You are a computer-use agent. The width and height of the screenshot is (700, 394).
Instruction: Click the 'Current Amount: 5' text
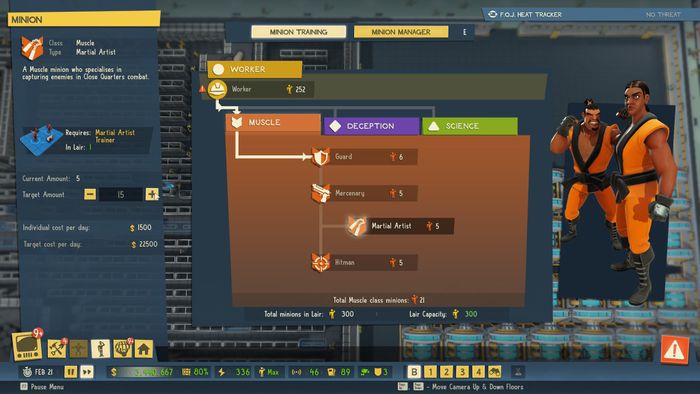(x=51, y=178)
